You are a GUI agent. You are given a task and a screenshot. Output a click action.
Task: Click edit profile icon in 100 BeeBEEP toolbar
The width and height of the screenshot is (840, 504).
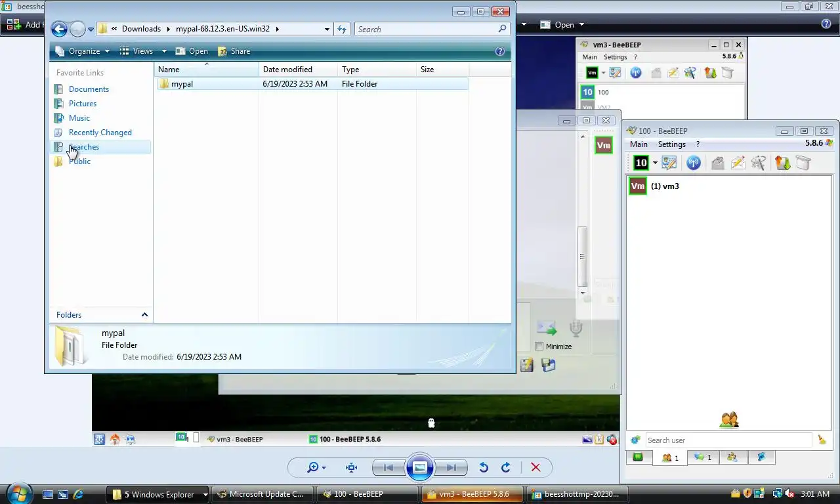point(669,163)
